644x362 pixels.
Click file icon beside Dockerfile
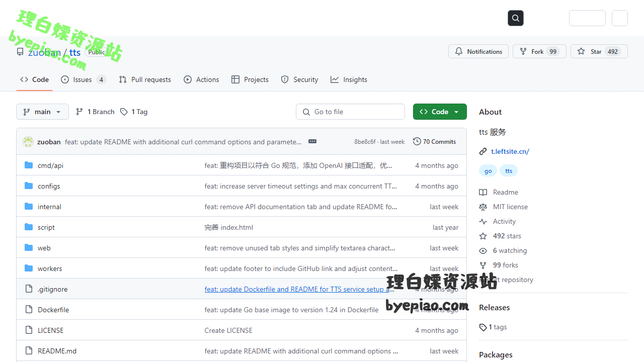[29, 310]
